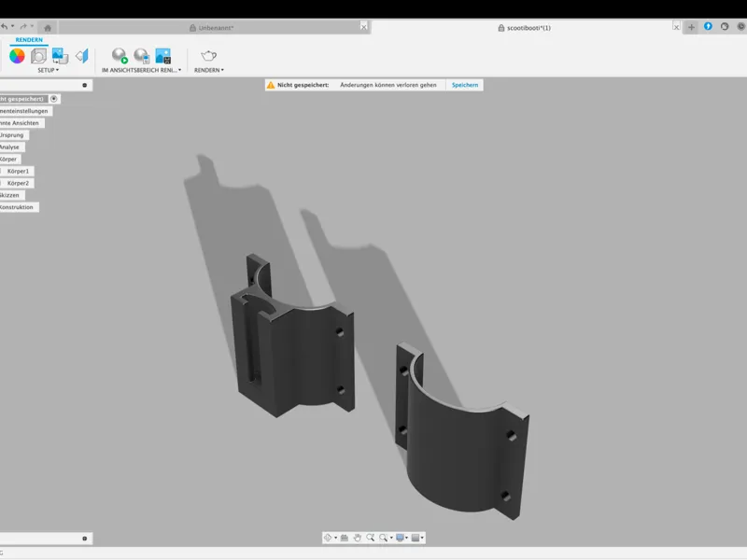Expand the SETUP dropdown menu
Image resolution: width=747 pixels, height=560 pixels.
click(x=49, y=70)
